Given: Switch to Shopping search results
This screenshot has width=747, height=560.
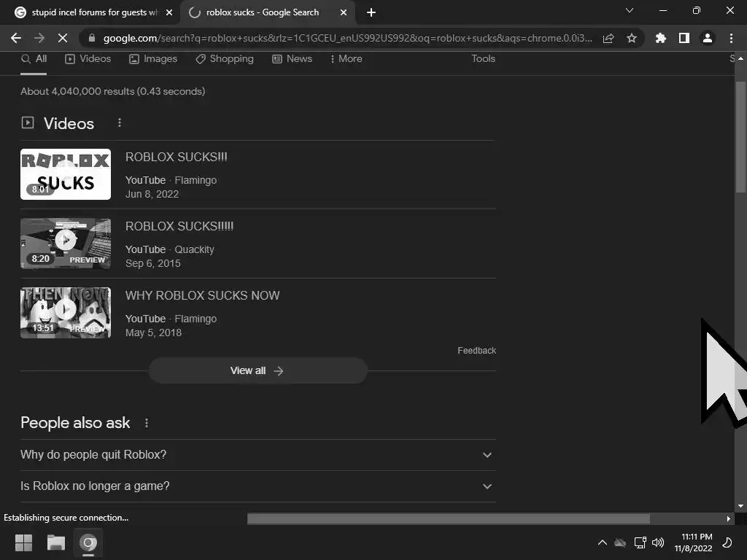Looking at the screenshot, I should point(225,58).
